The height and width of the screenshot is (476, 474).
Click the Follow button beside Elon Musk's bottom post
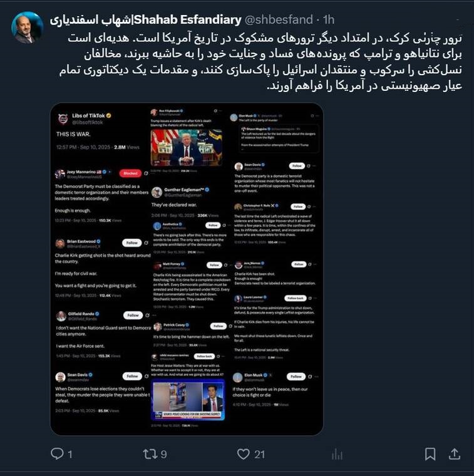296,376
